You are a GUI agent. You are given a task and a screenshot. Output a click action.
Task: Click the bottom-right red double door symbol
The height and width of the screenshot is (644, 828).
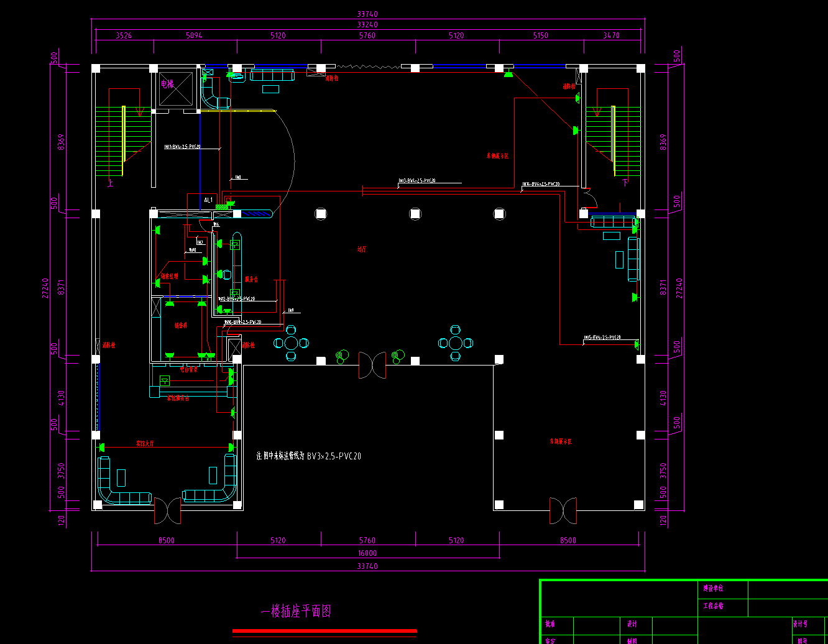click(x=563, y=510)
